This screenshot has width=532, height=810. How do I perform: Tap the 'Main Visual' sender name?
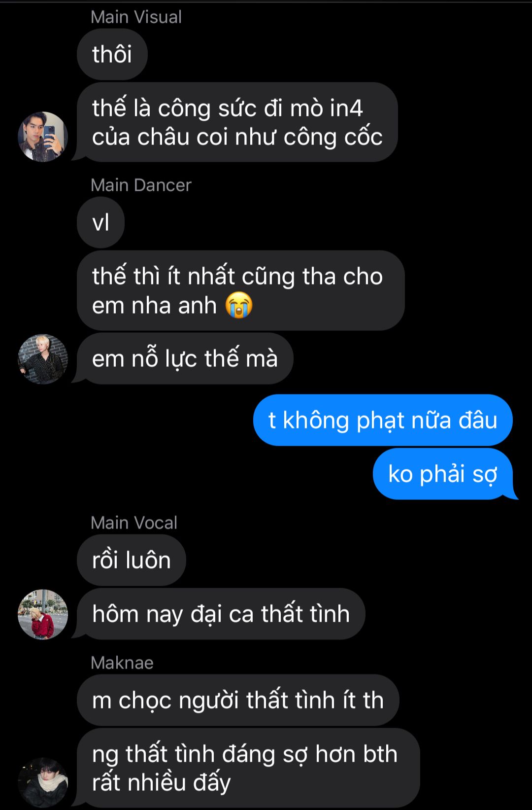pyautogui.click(x=136, y=17)
